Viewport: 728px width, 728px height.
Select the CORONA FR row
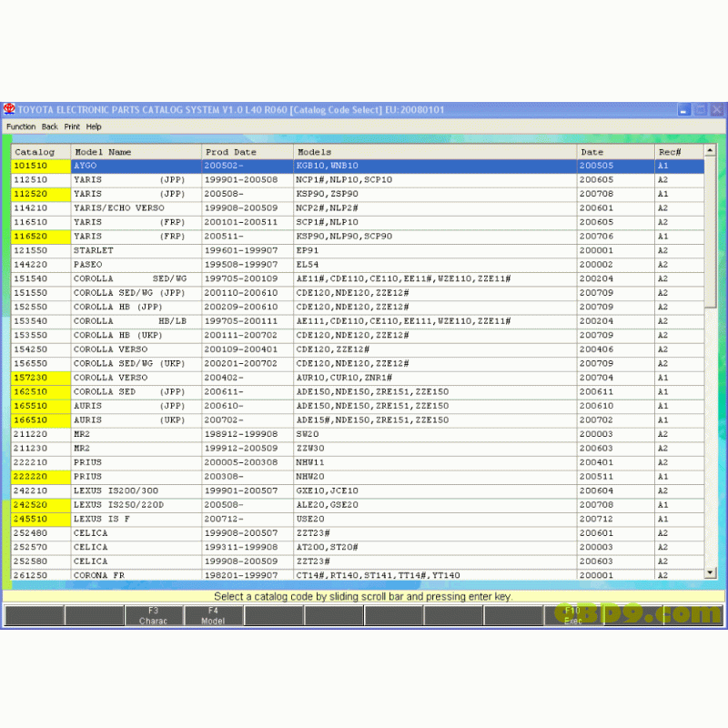(x=358, y=575)
